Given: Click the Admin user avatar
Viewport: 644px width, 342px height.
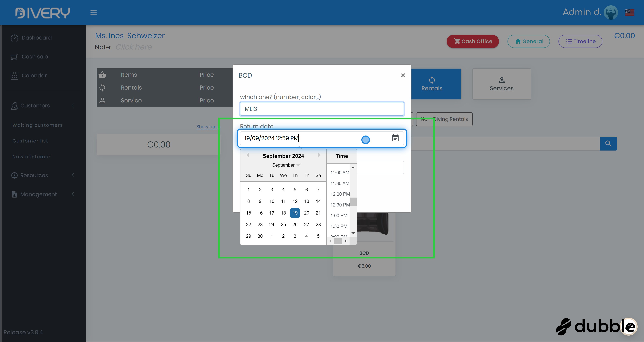Looking at the screenshot, I should 611,12.
